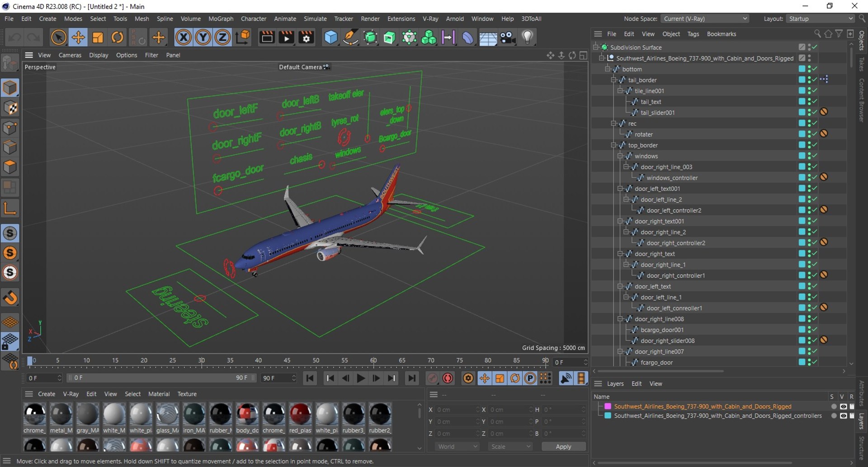Screen dimensions: 868x467
Task: Go to start of animation
Action: point(310,378)
